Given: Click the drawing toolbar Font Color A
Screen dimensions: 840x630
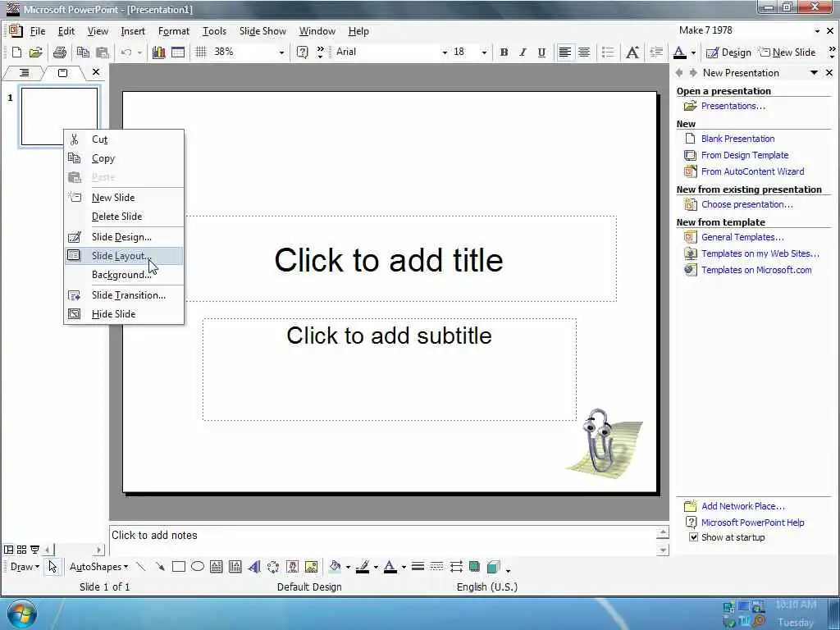Looking at the screenshot, I should (390, 567).
